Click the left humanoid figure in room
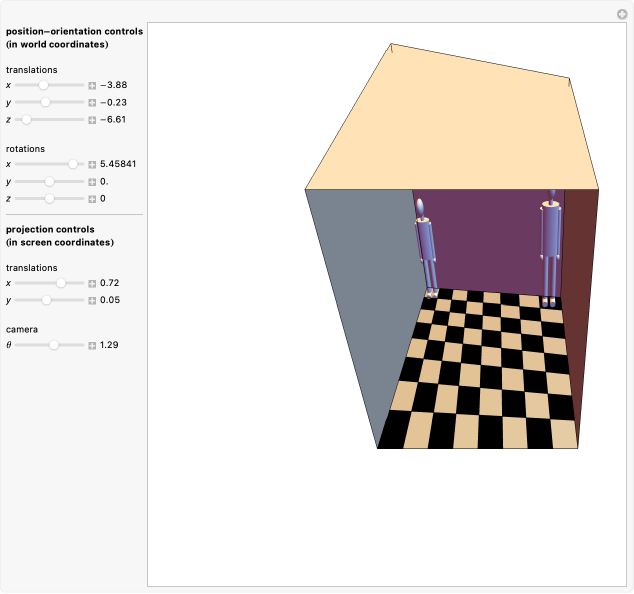The width and height of the screenshot is (634, 594). coord(425,250)
